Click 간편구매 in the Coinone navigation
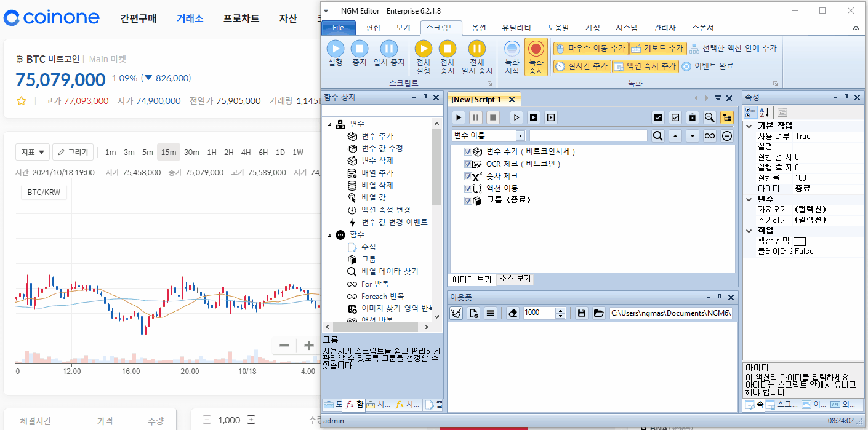Image resolution: width=868 pixels, height=430 pixels. click(x=139, y=18)
